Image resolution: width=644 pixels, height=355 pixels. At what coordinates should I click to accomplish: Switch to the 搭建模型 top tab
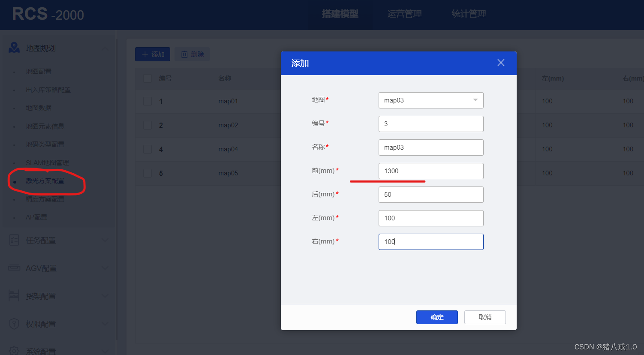click(340, 14)
